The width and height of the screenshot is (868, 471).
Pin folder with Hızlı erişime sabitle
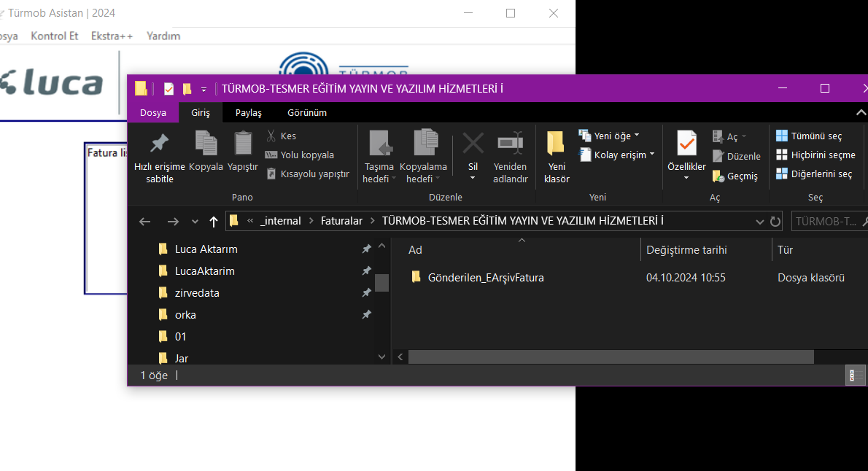(x=160, y=157)
